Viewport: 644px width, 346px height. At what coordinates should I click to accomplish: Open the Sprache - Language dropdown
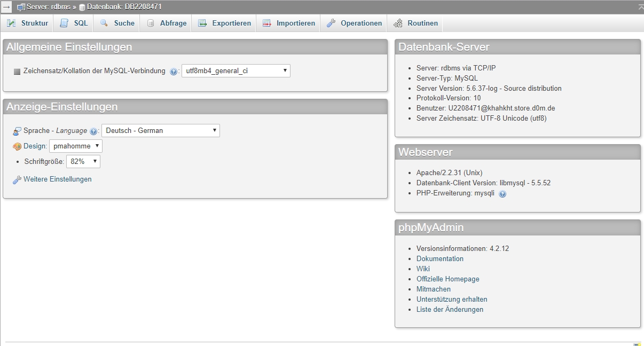click(160, 130)
